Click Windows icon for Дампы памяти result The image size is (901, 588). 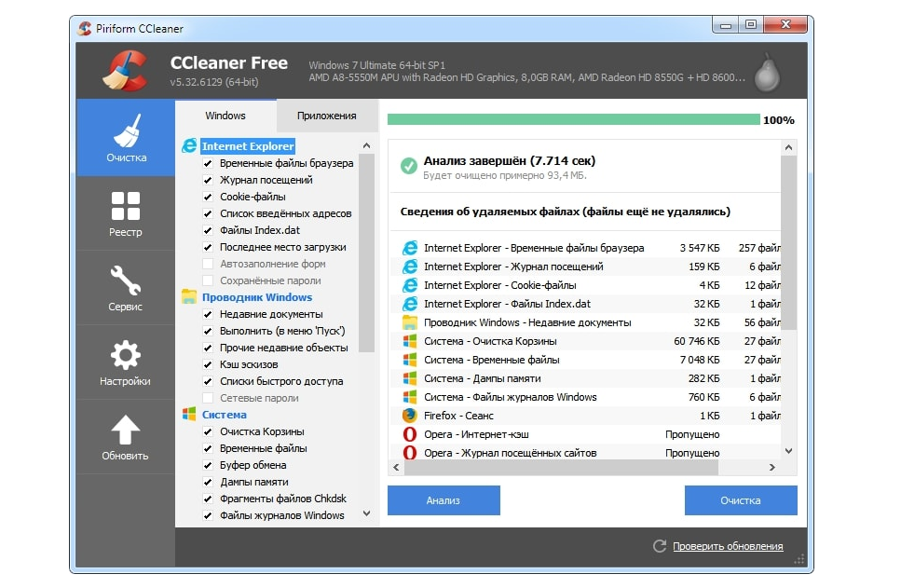coord(410,378)
